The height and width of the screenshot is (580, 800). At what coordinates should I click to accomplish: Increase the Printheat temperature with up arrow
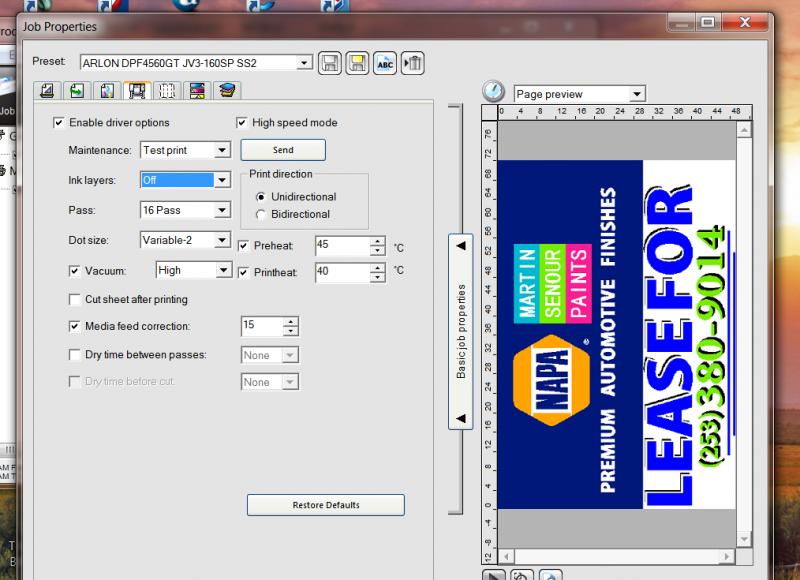tap(378, 268)
